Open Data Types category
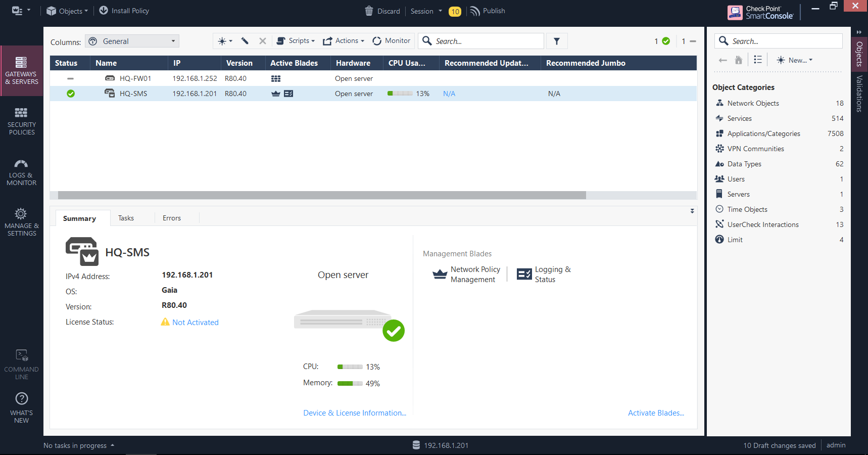Viewport: 868px width, 455px height. 779,164
